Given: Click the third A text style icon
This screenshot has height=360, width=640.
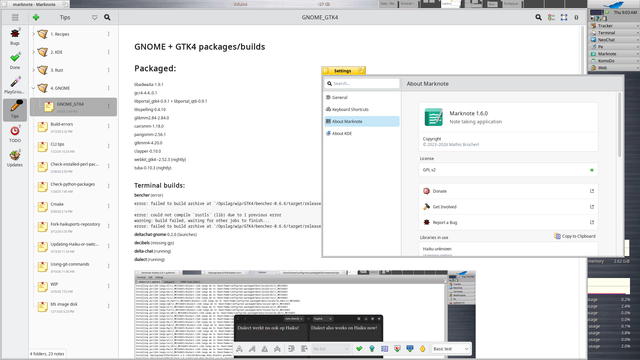Looking at the screenshot, I should pyautogui.click(x=264, y=349).
